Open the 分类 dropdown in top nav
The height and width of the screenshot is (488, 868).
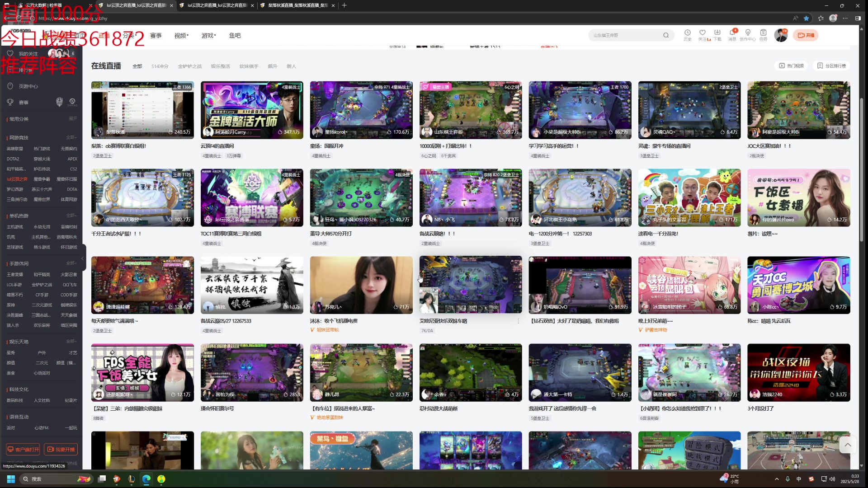click(x=129, y=35)
